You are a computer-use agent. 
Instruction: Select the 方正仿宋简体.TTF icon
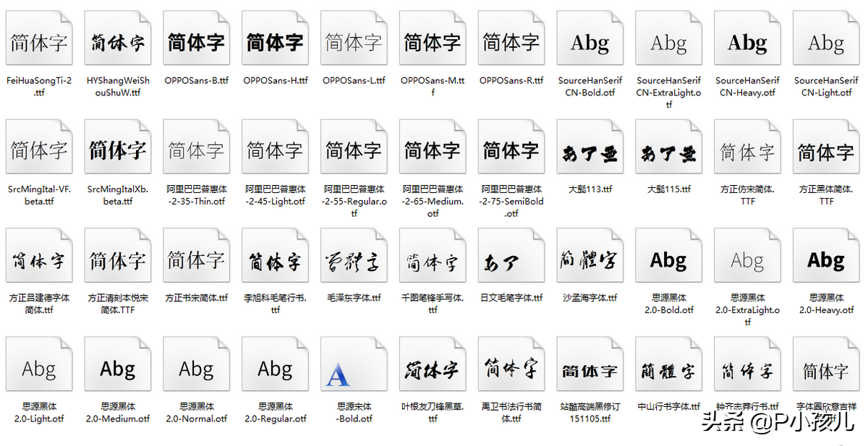pos(747,147)
